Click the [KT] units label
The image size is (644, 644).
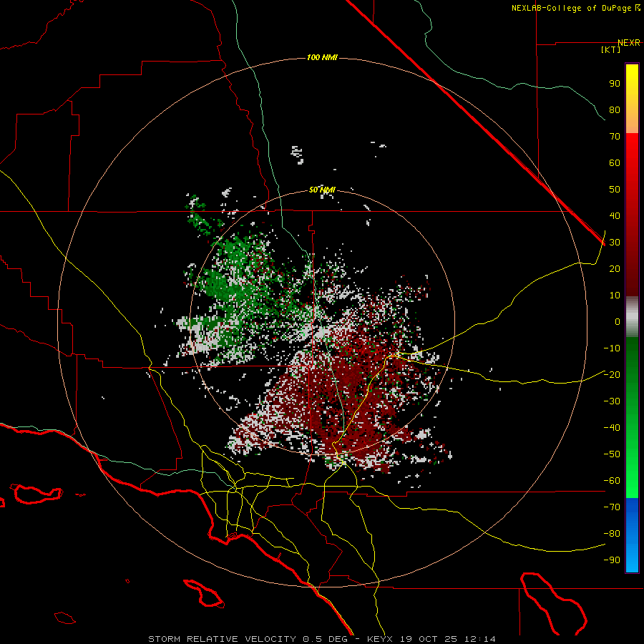611,49
